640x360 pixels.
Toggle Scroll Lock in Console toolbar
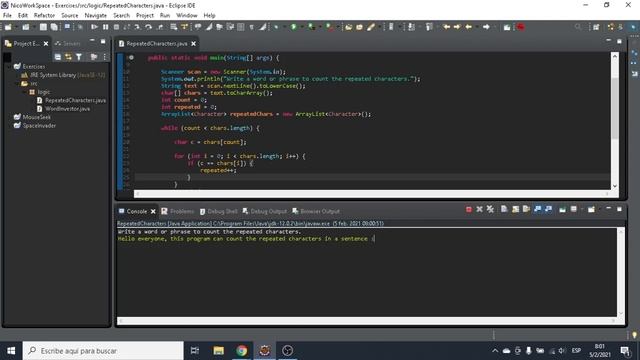[x=516, y=209]
